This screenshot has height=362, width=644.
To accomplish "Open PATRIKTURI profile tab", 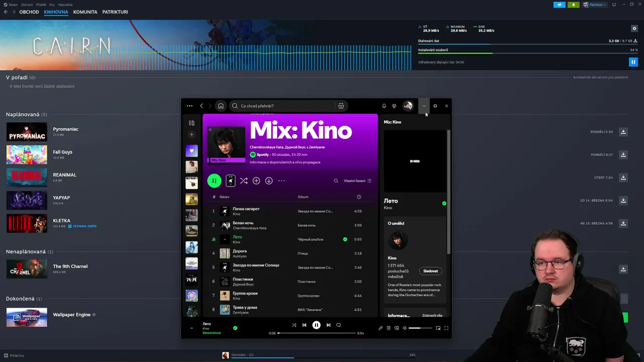I will click(115, 12).
